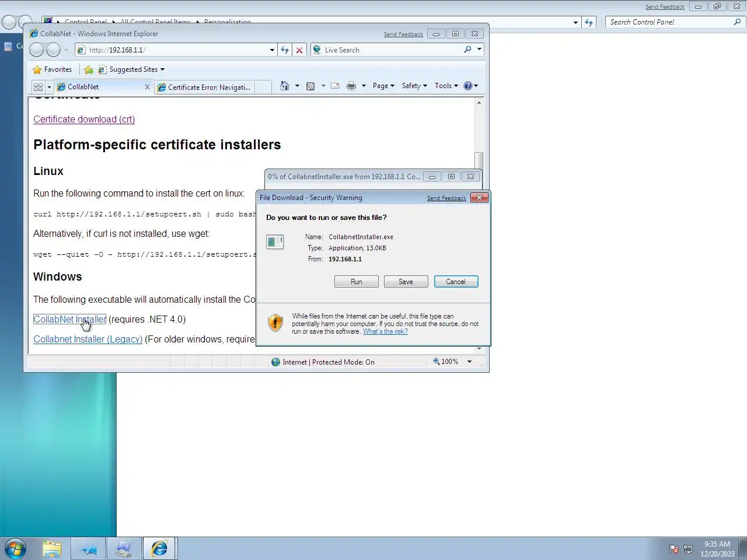Viewport: 747px width, 560px height.
Task: Open the "What's the risk?" link
Action: coord(385,331)
